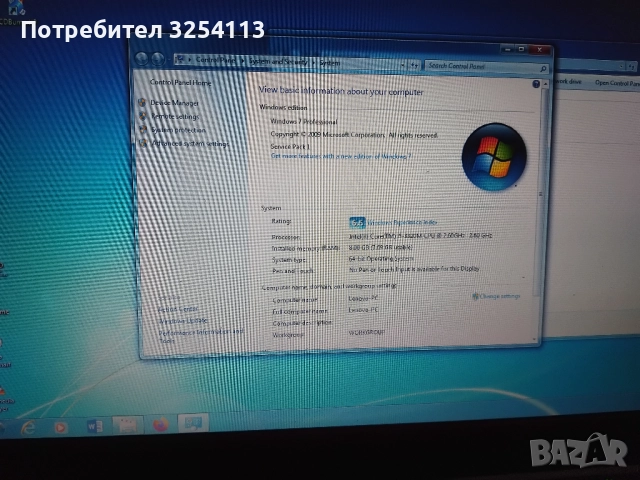Screen dimensions: 640x480
Task: Click the Back arrow in System window
Action: point(142,59)
